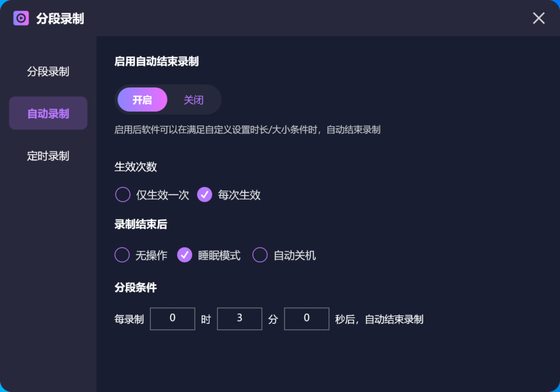
Task: Click the seconds input field
Action: click(306, 318)
